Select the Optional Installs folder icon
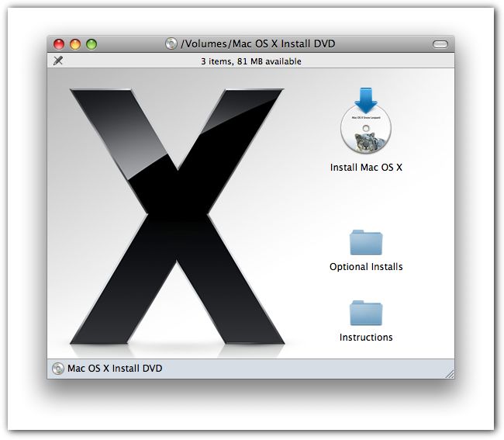 366,242
